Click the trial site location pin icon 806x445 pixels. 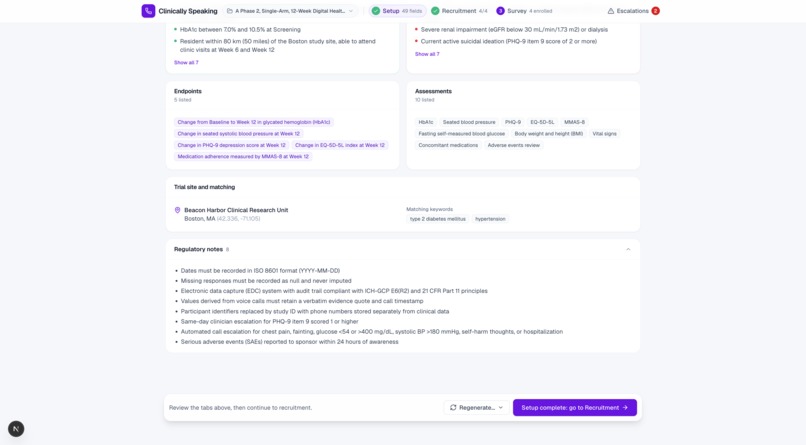[177, 210]
